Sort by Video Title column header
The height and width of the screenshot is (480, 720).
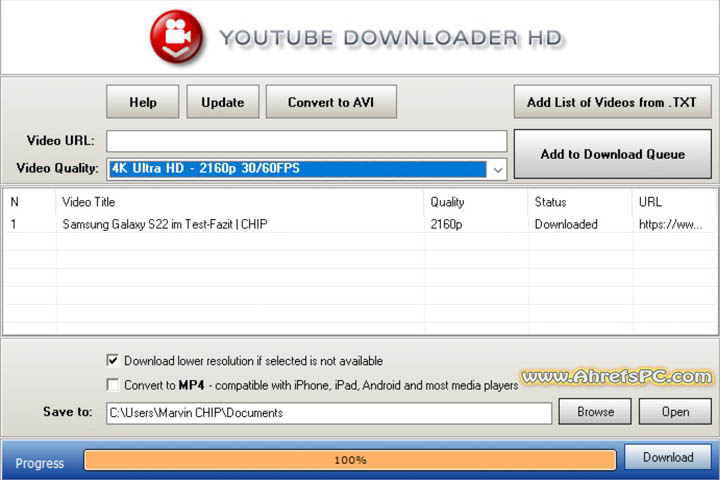pos(89,202)
